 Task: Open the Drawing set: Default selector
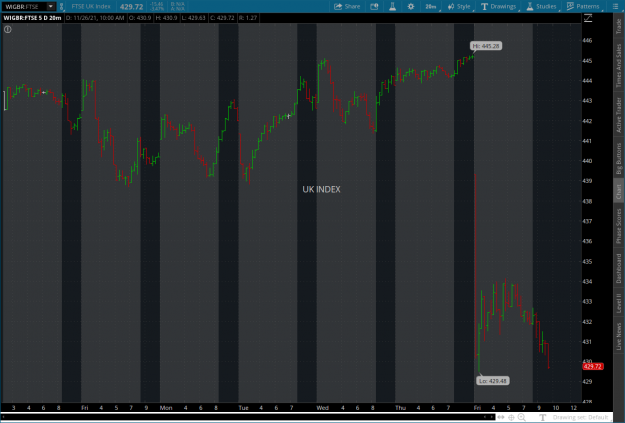[580, 417]
